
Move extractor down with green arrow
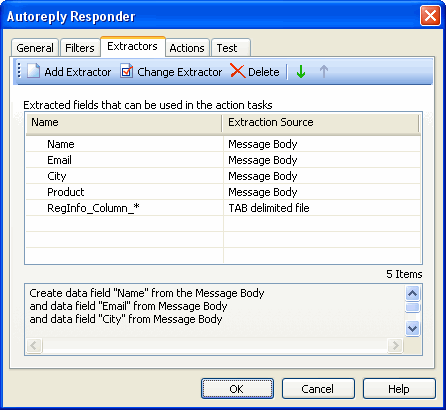pyautogui.click(x=301, y=71)
